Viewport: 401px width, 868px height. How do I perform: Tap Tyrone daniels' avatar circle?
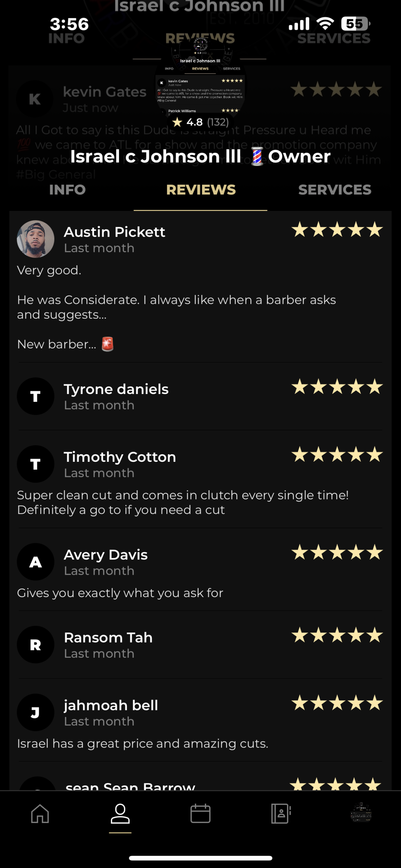pos(36,396)
